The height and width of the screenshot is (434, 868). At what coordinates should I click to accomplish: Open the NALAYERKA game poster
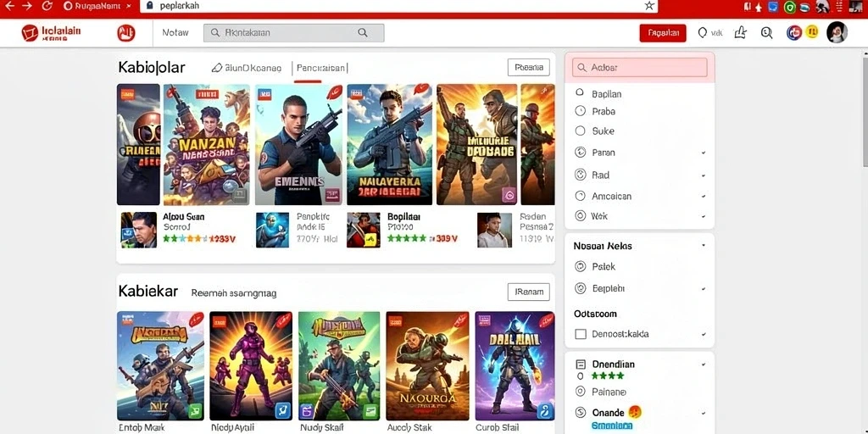coord(389,144)
